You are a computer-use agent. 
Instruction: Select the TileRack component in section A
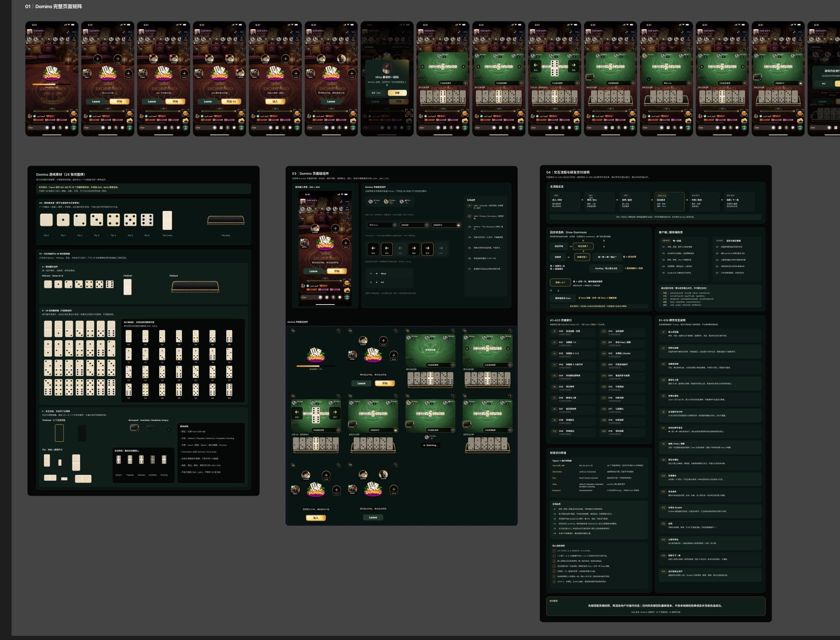point(195,287)
